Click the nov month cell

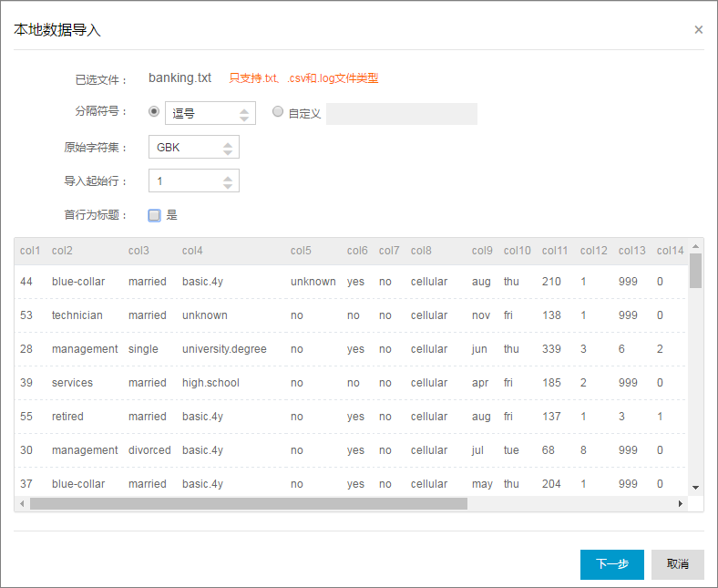(x=481, y=315)
